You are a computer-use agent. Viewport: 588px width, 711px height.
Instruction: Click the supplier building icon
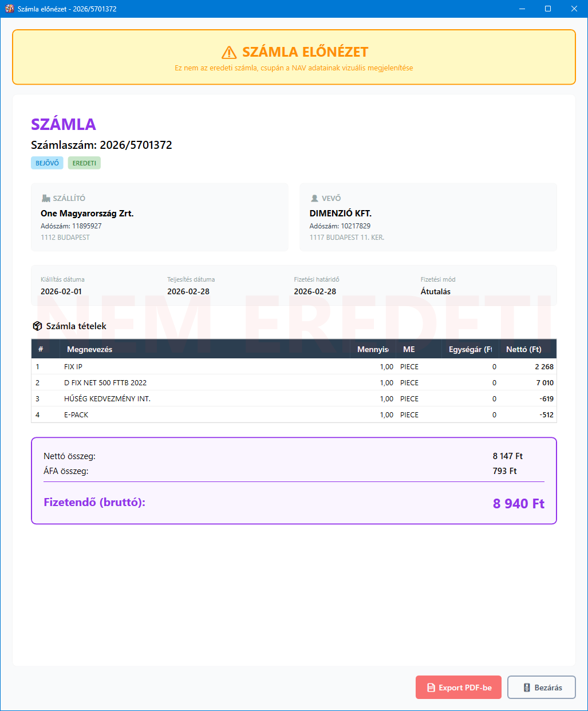click(46, 198)
